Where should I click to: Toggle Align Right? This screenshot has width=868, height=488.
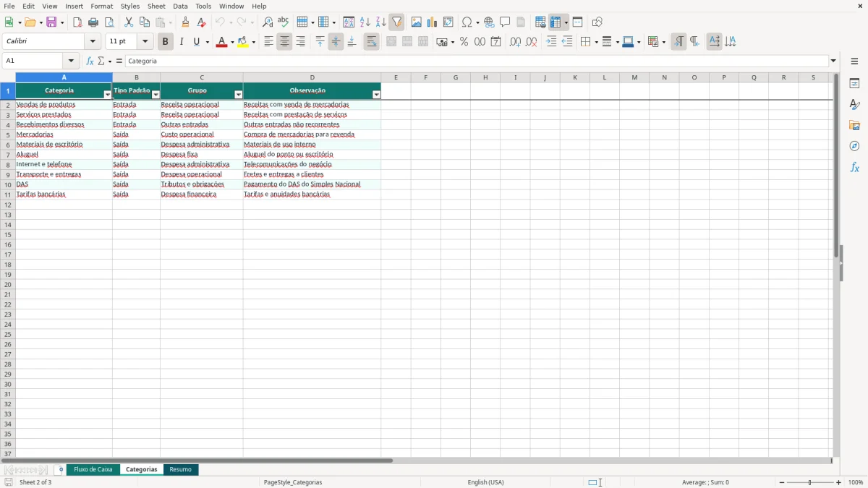point(300,42)
